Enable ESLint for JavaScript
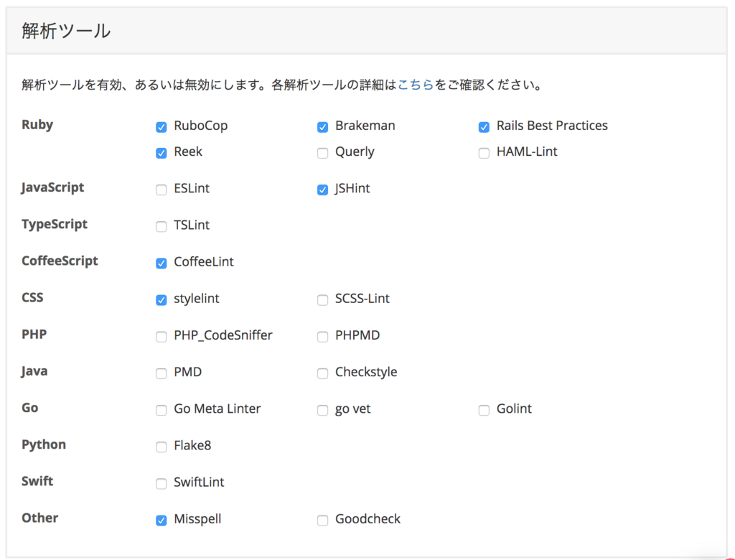Screen dimensions: 735x560 161,190
